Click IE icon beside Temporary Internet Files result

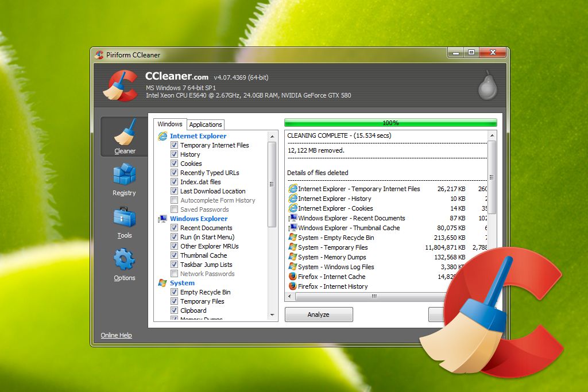point(292,189)
